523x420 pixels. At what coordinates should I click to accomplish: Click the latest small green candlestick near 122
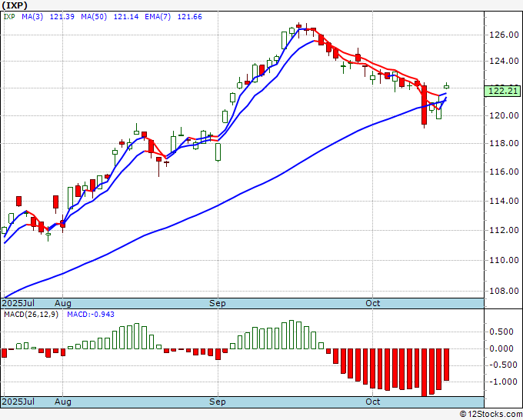[446, 87]
